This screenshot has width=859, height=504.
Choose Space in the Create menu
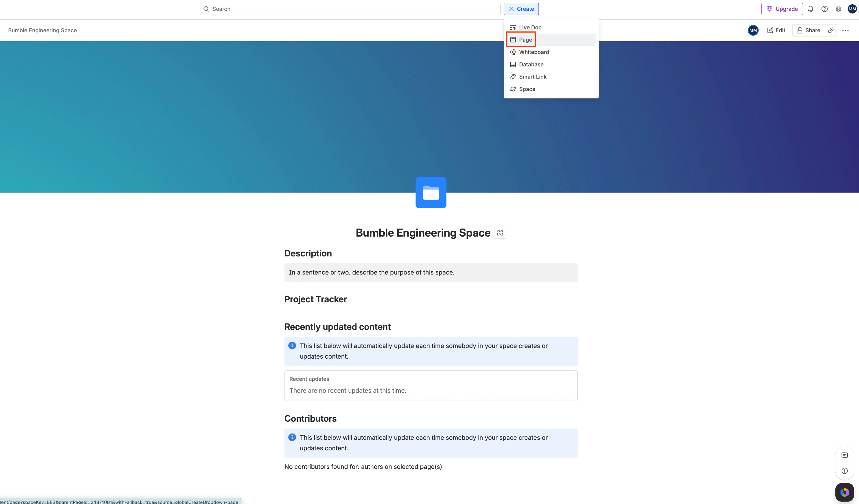[x=551, y=89]
